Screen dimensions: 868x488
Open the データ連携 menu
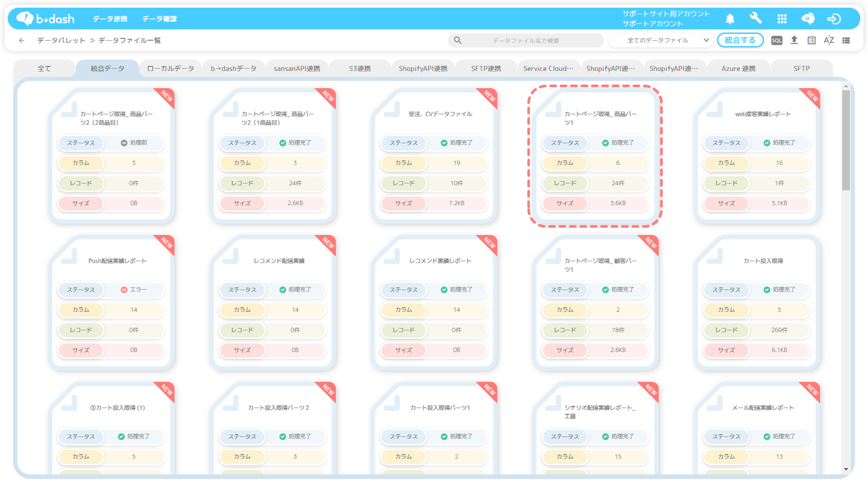tap(110, 19)
